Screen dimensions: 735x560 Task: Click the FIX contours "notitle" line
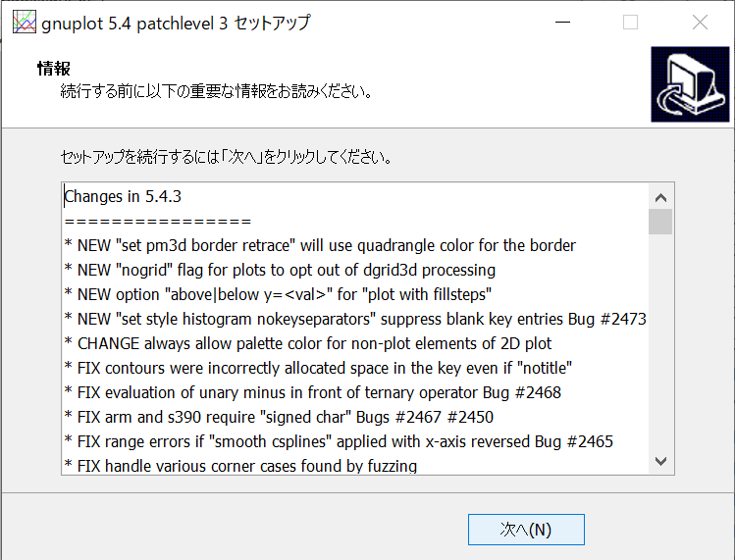pyautogui.click(x=318, y=368)
